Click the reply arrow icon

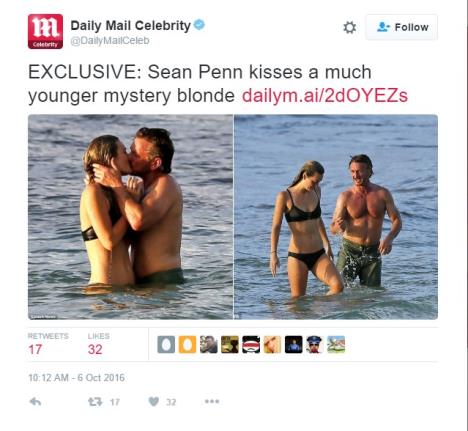pos(35,402)
